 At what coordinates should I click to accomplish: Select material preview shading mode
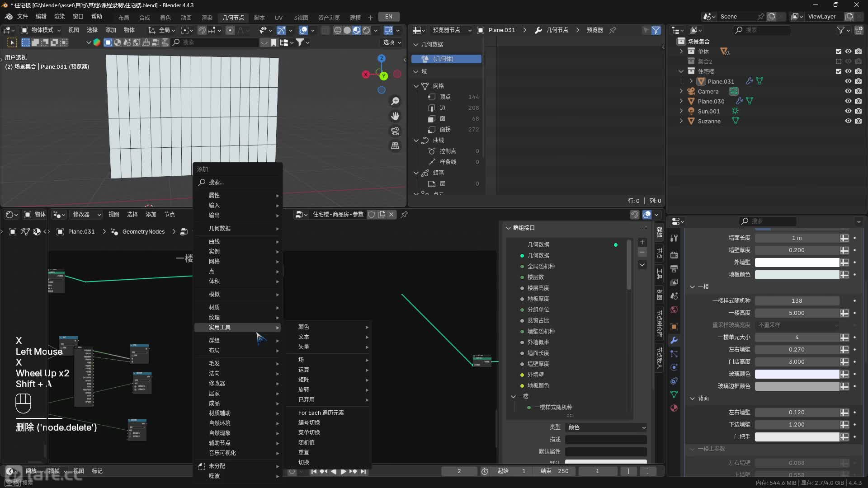(x=357, y=30)
